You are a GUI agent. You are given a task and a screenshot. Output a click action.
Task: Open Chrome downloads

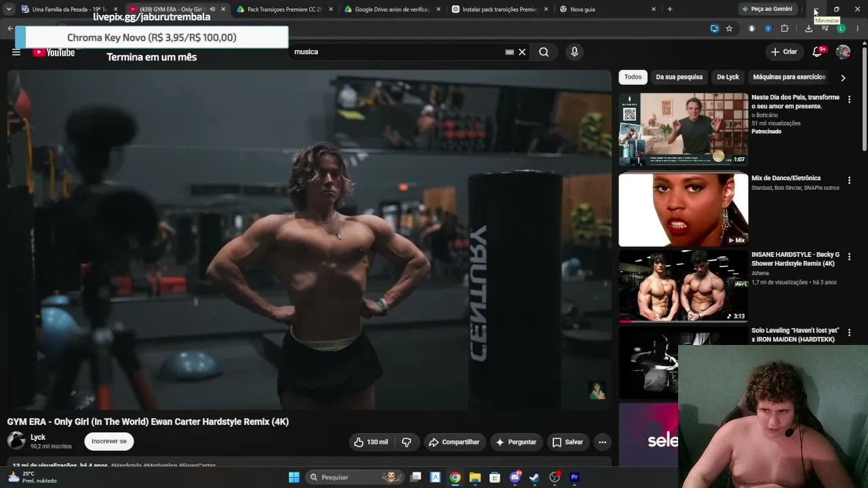click(808, 28)
